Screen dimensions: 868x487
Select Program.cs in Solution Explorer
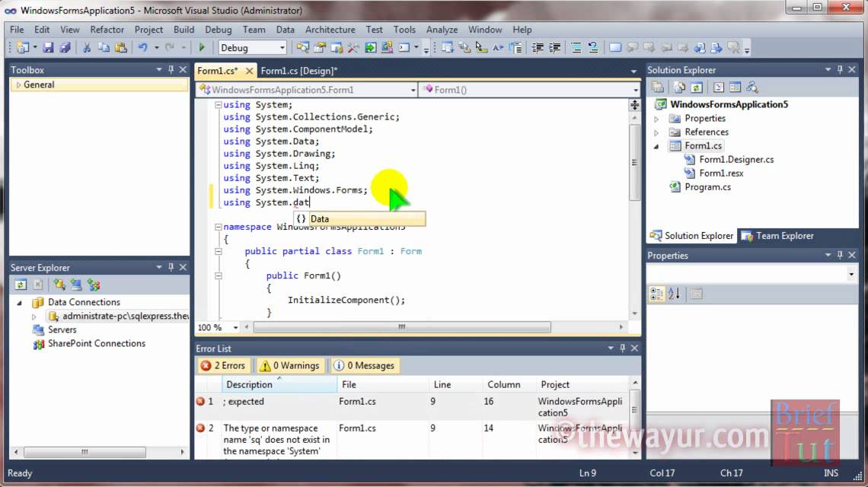click(707, 187)
